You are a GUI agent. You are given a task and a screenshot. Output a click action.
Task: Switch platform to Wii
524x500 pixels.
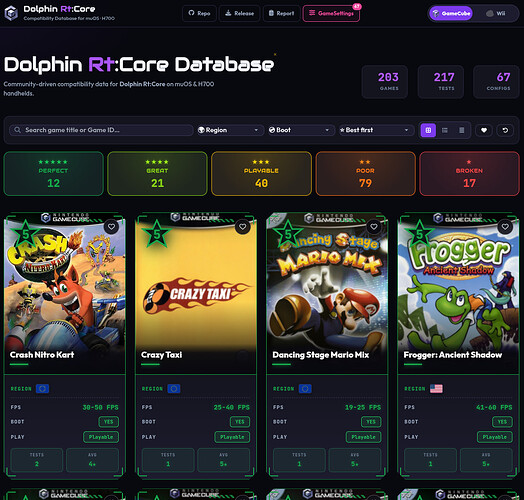tap(496, 13)
